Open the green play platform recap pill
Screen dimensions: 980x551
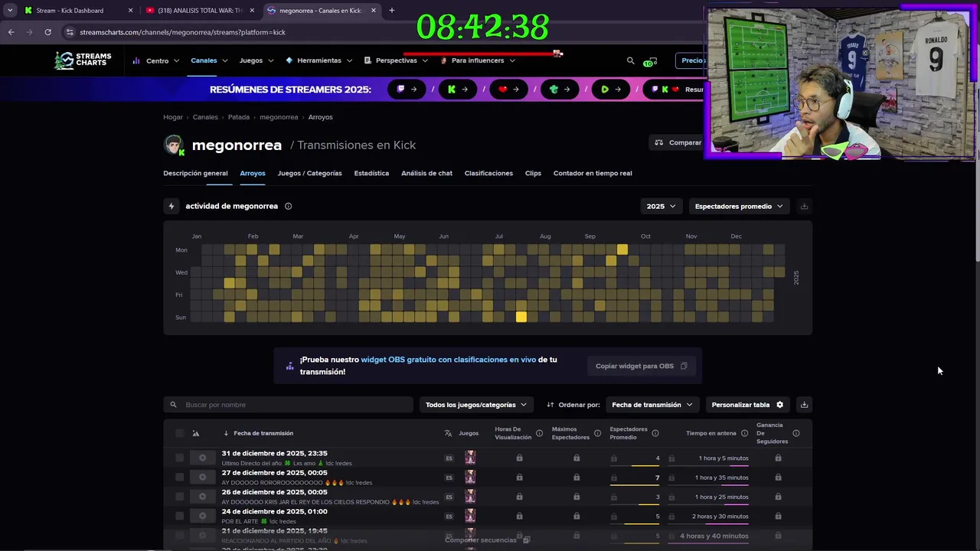pos(611,90)
